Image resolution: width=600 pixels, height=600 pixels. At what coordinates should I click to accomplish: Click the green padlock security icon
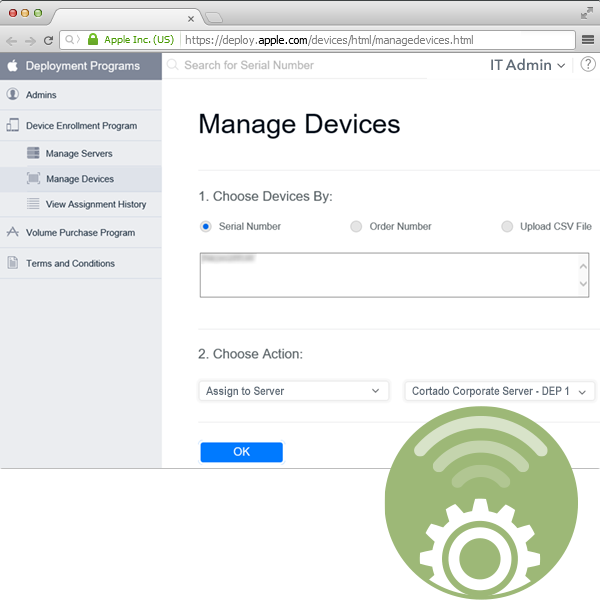(93, 39)
